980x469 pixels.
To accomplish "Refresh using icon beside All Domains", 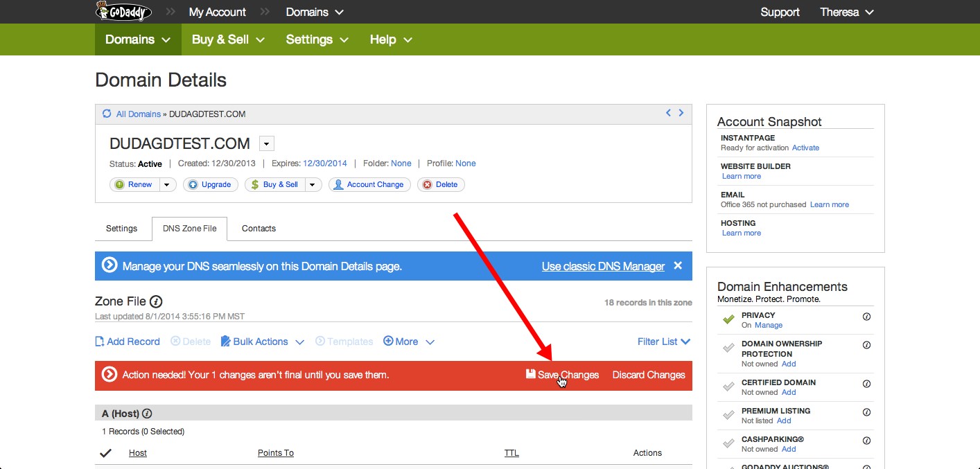I will pyautogui.click(x=107, y=114).
